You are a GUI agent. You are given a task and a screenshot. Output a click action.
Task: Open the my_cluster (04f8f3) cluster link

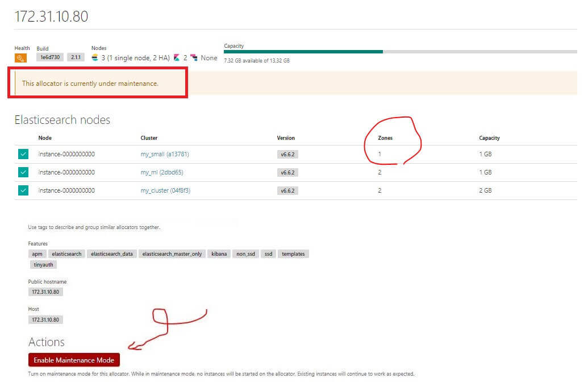(165, 190)
